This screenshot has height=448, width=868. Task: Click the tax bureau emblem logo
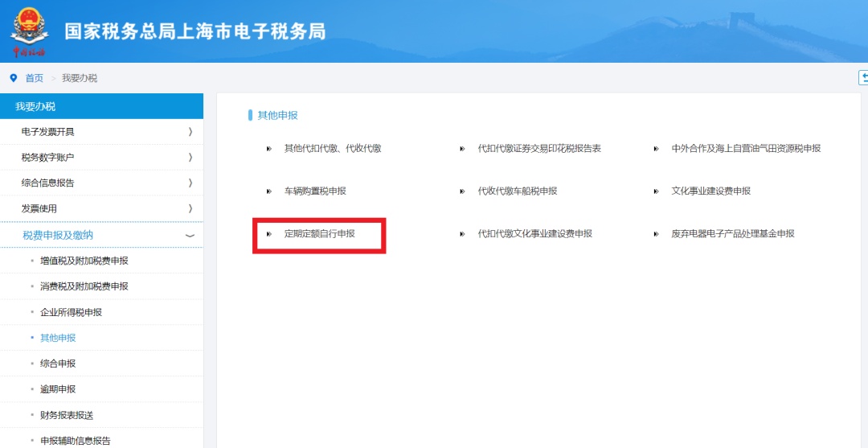coord(30,31)
